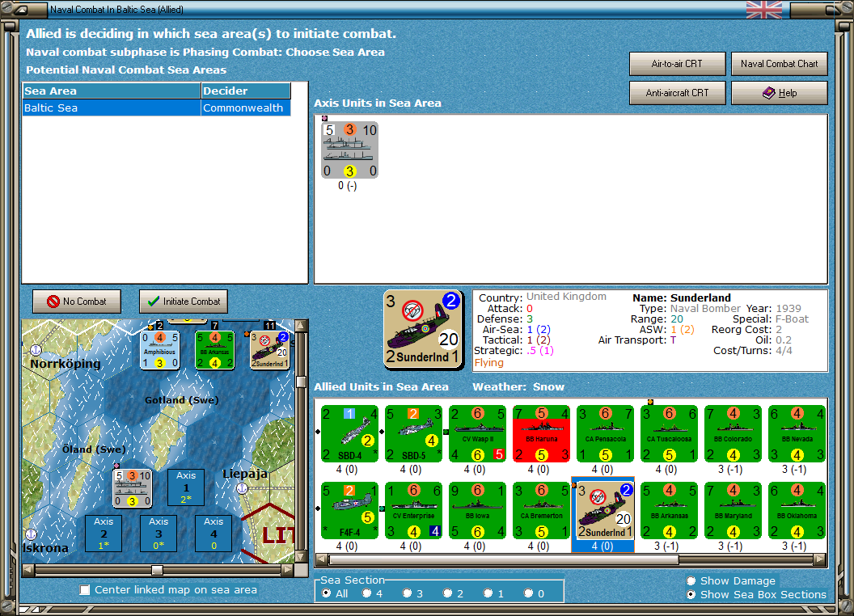
Task: Click the Commonwealth decider cell
Action: (x=246, y=108)
